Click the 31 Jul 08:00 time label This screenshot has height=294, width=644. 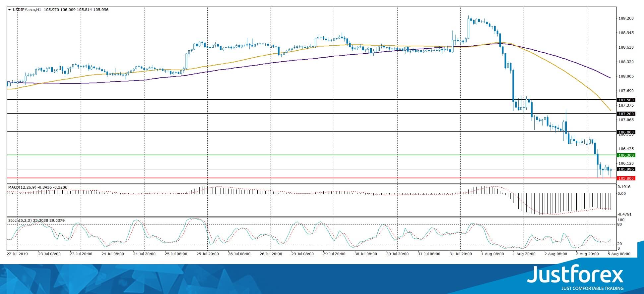click(429, 254)
